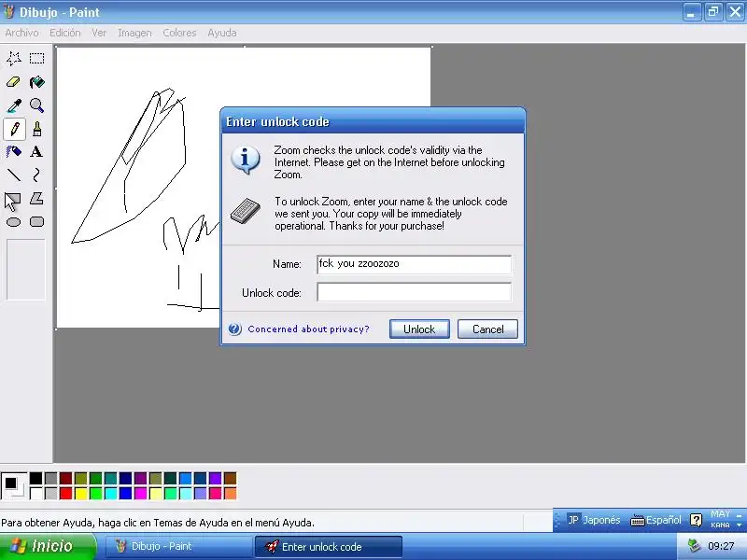Select the Rounded Rectangle tool
This screenshot has height=560, width=747.
[x=36, y=222]
